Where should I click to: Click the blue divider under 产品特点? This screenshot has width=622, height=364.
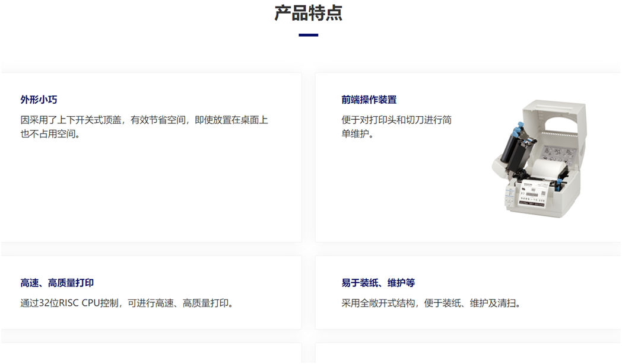[308, 35]
